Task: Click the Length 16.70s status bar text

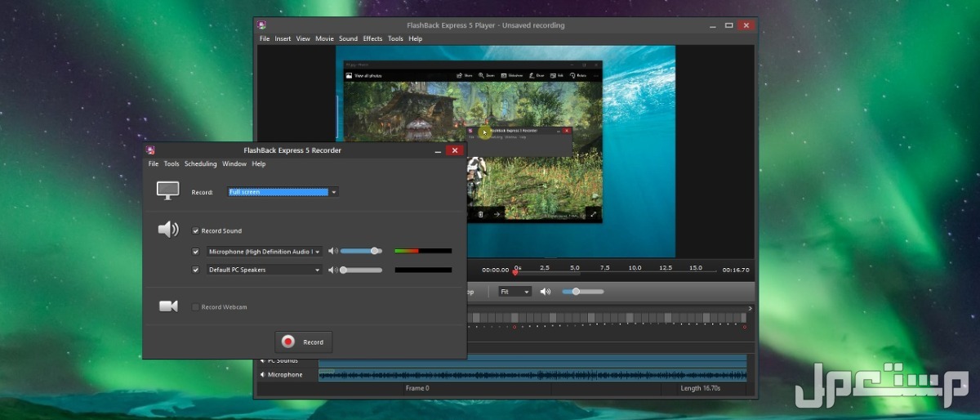Action: coord(702,389)
